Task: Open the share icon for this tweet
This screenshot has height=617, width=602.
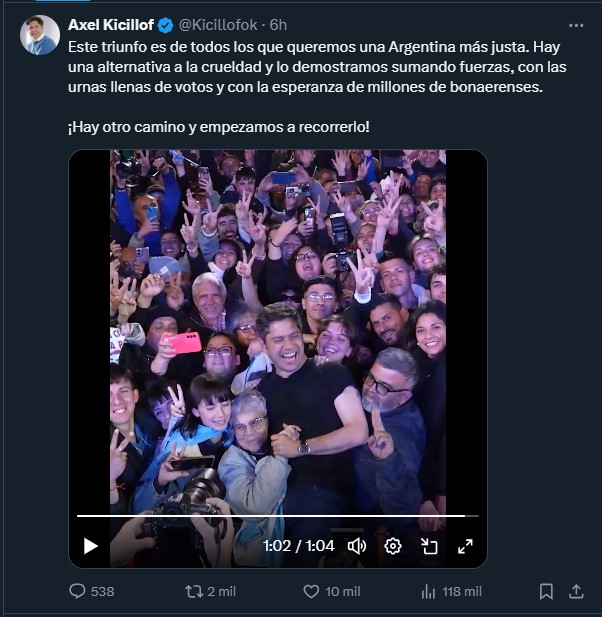Action: [576, 591]
